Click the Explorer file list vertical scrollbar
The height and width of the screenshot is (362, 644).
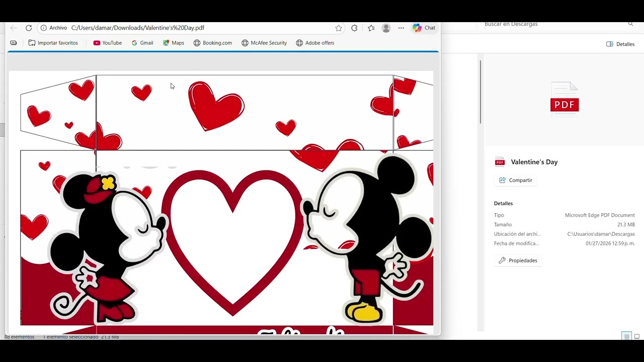point(480,92)
